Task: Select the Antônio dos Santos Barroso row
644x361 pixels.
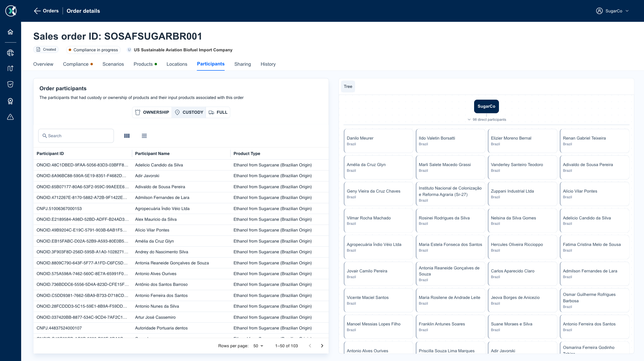Action: 181,285
